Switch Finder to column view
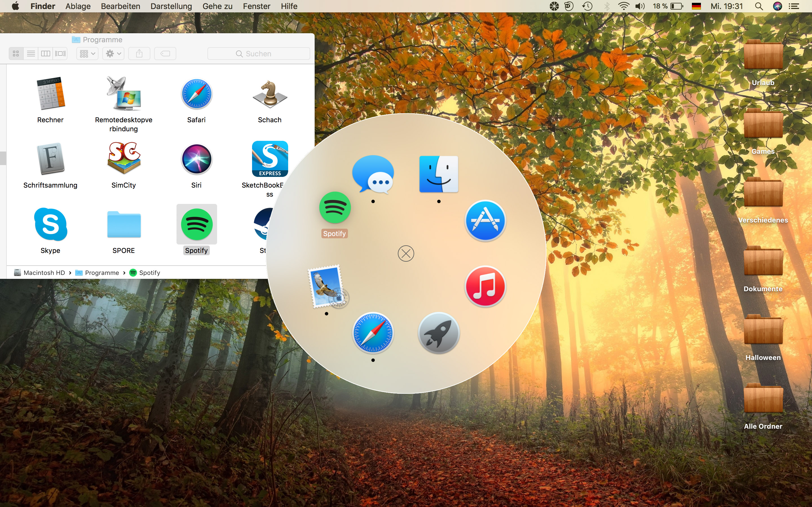This screenshot has height=507, width=812. click(46, 54)
